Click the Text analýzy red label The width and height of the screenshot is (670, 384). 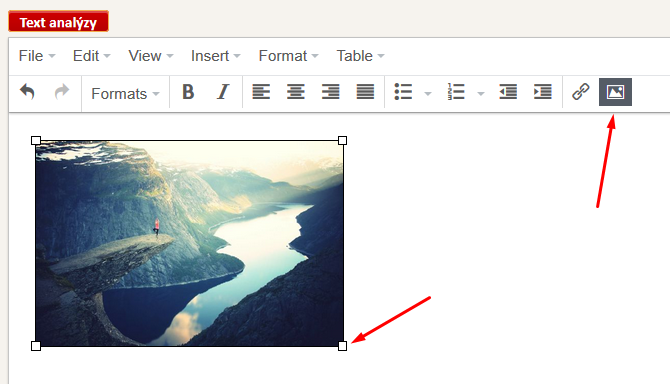click(59, 22)
